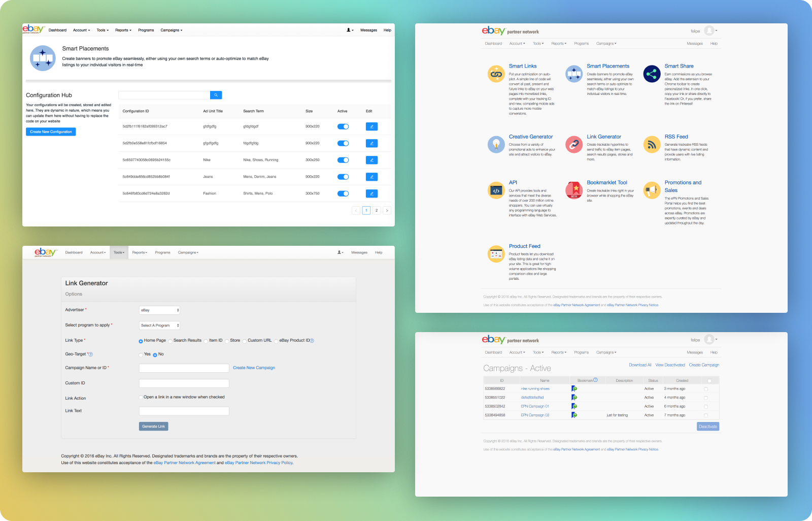812x521 pixels.
Task: Edit the Fashion configuration with pencil icon
Action: coord(371,193)
